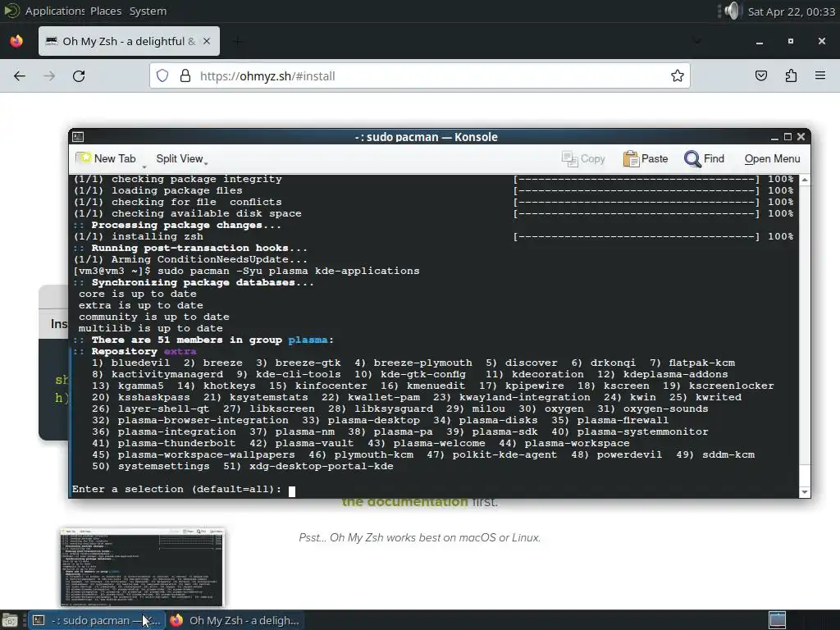Open a New Tab in Konsole
Viewport: 840px width, 630px height.
[x=106, y=158]
